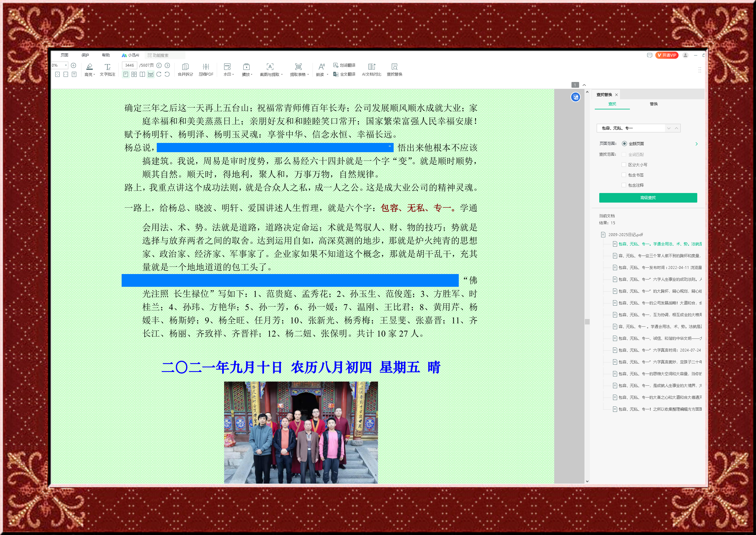Click the 高级查找 green button
The height and width of the screenshot is (535, 756).
tap(648, 198)
